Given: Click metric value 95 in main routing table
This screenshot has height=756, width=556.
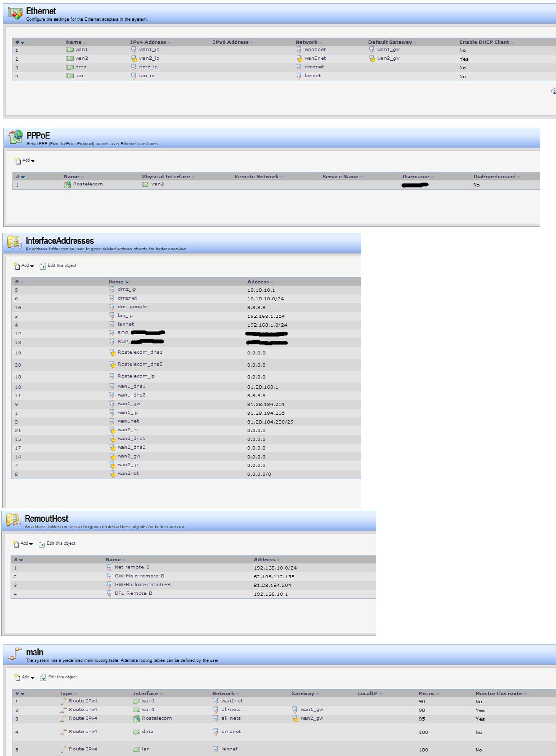Looking at the screenshot, I should point(422,719).
